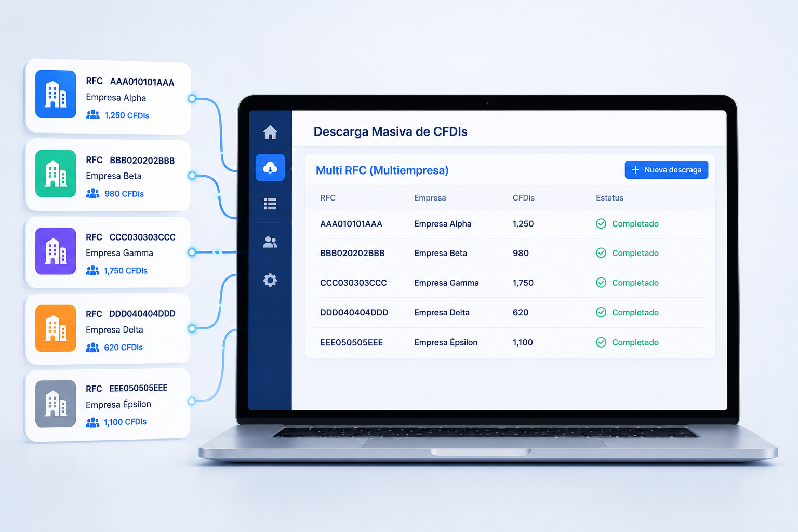Select the cloud download icon in sidebar
This screenshot has height=532, width=798.
270,167
